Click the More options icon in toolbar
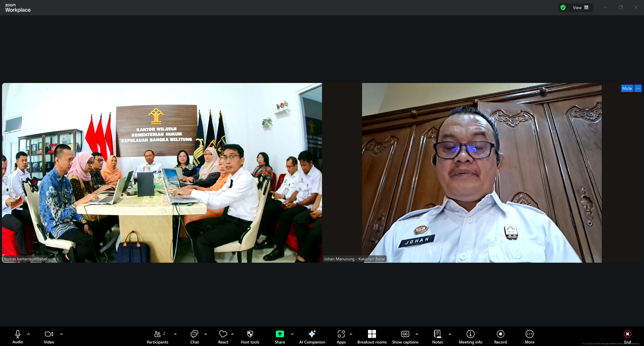This screenshot has height=346, width=644. pyautogui.click(x=529, y=334)
